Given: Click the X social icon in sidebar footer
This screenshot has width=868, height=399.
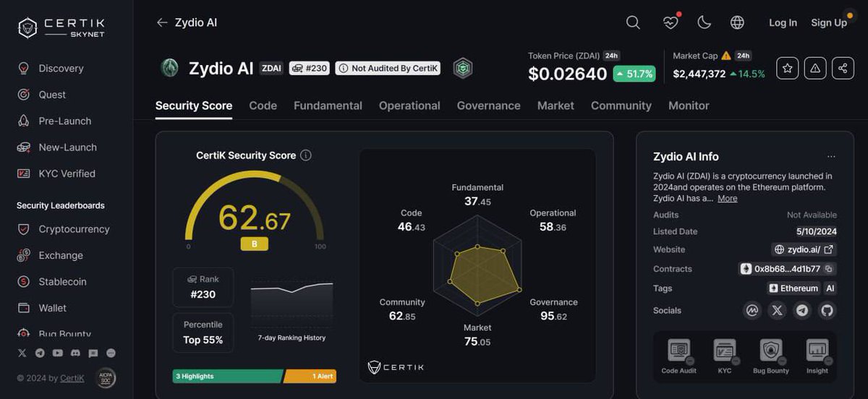Looking at the screenshot, I should tap(22, 353).
